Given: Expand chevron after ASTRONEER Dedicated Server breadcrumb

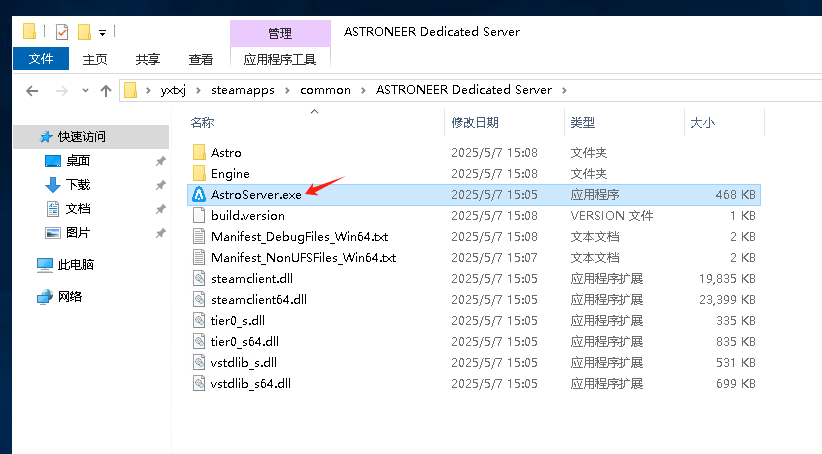Looking at the screenshot, I should [x=564, y=91].
